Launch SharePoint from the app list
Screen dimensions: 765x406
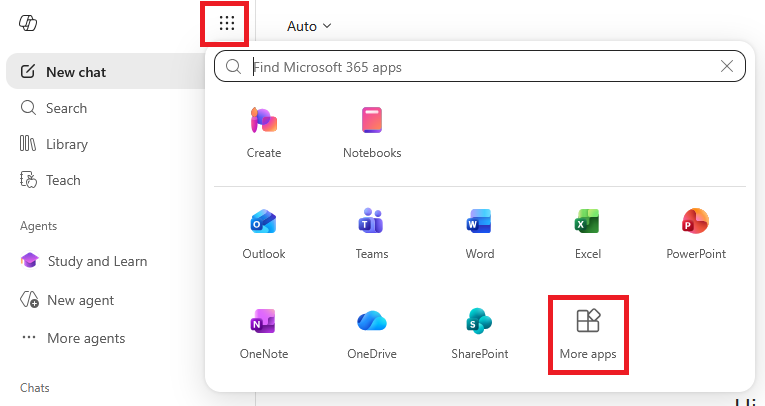[x=480, y=334]
